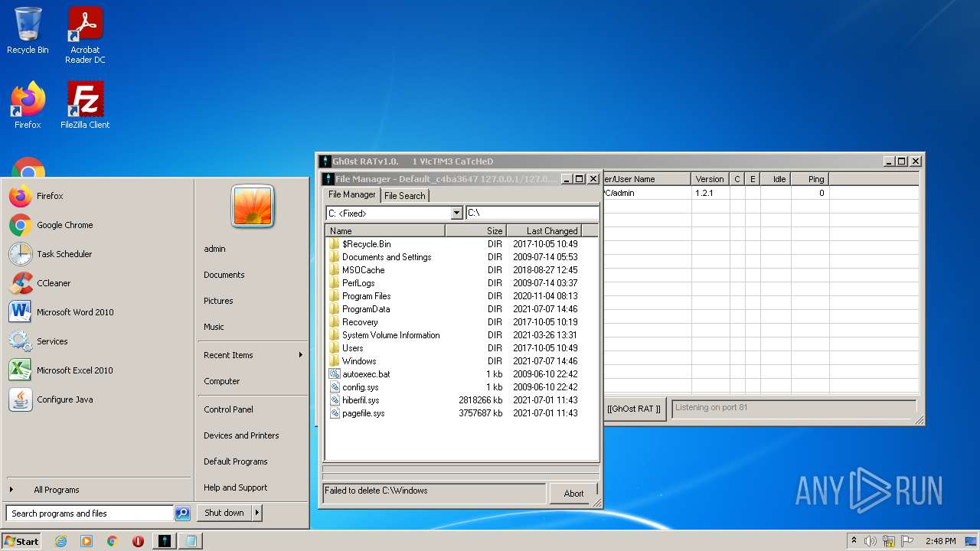The height and width of the screenshot is (551, 980).
Task: Click the clock showing 2:48 PM
Action: (x=940, y=541)
